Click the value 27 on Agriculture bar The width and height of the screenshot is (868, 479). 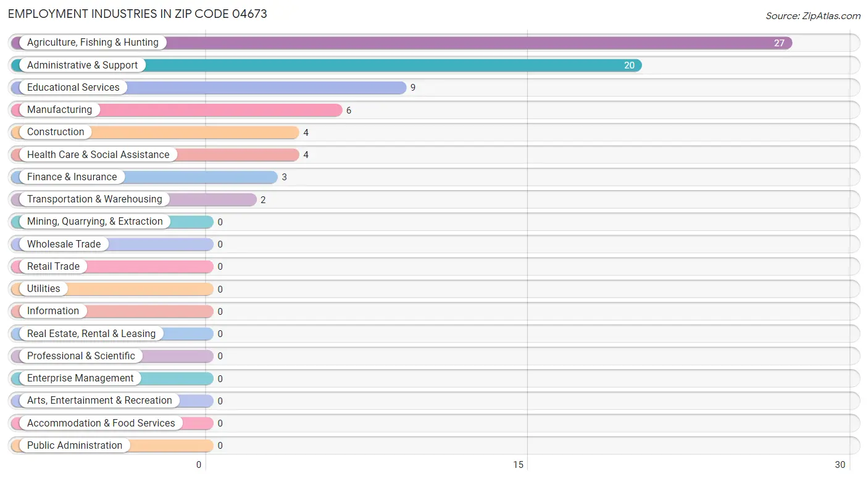[779, 43]
